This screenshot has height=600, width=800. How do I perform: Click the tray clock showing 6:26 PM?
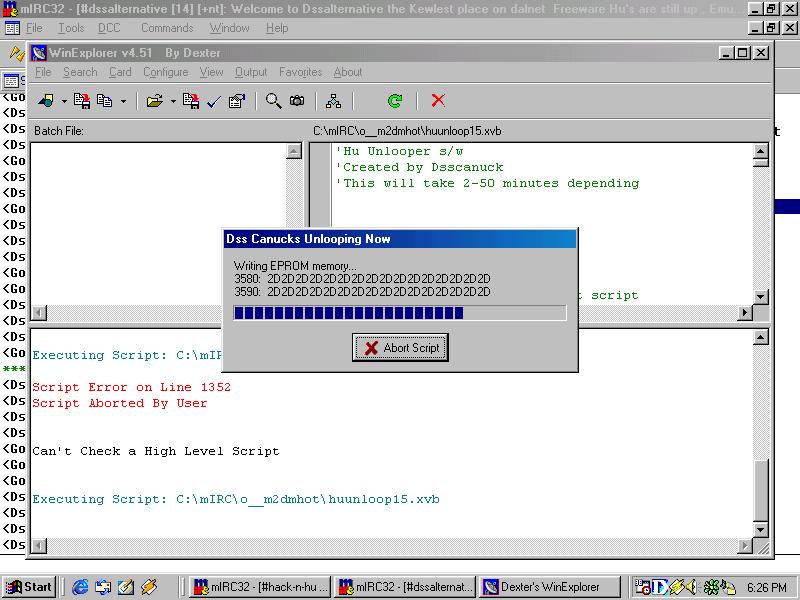pos(766,587)
